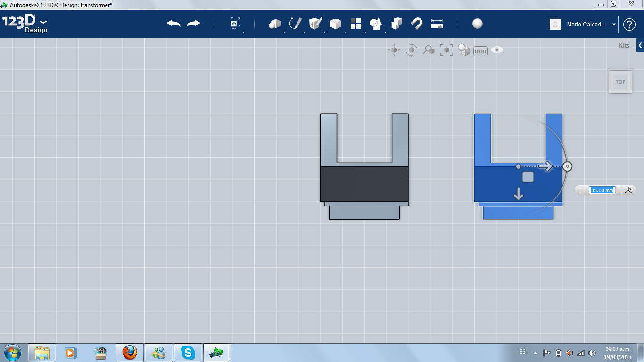
Task: Click the 35.00 mm distance field
Action: (603, 190)
